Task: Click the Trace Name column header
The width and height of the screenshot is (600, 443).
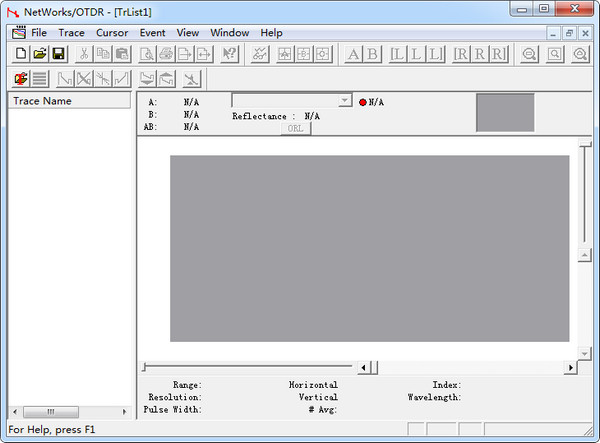Action: (69, 101)
